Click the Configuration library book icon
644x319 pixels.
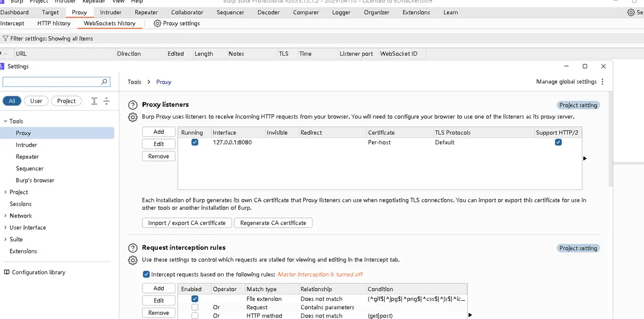[x=6, y=272]
